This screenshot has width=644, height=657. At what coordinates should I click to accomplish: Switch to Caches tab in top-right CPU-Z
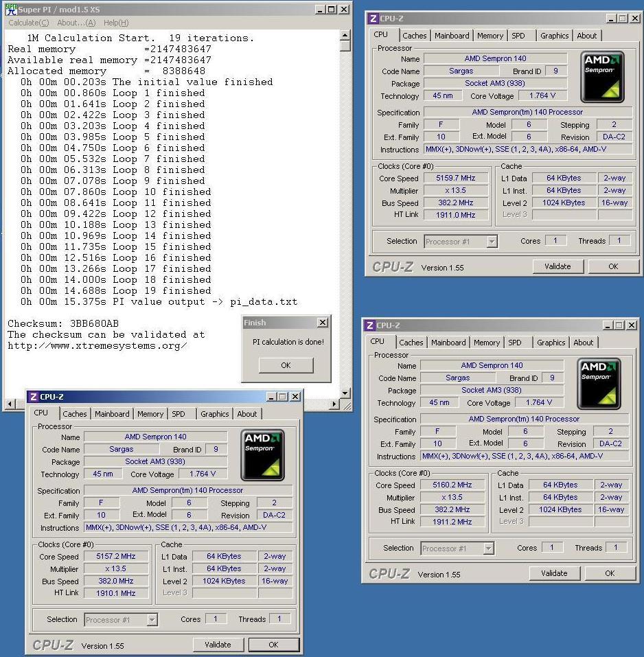(x=415, y=36)
